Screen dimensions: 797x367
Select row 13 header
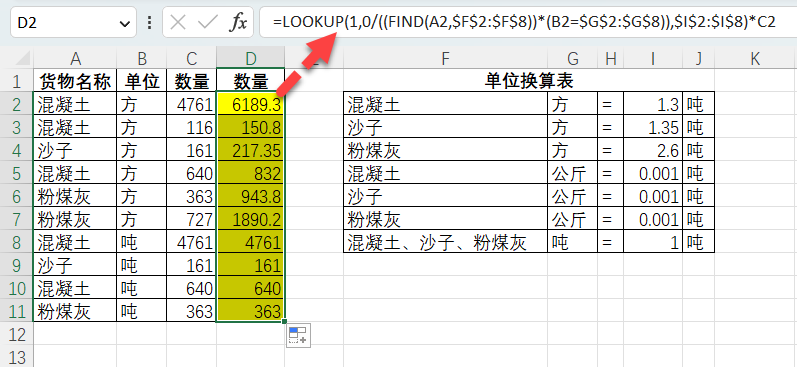(x=17, y=356)
